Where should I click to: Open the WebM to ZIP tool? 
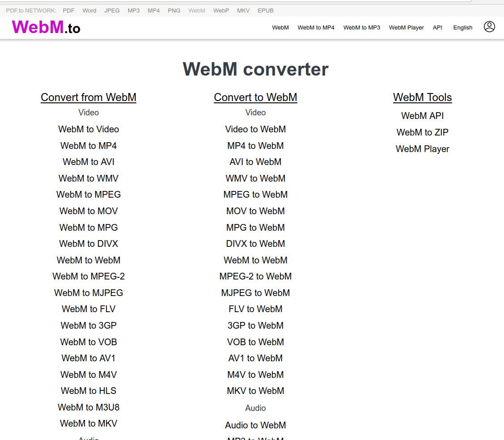[x=422, y=132]
